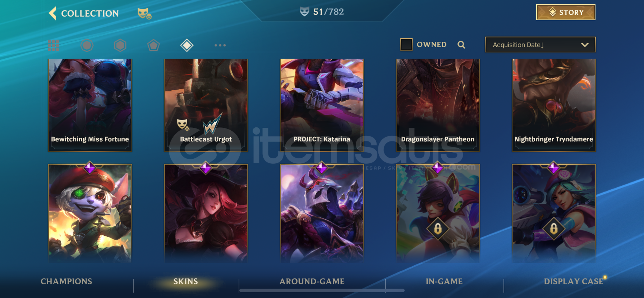Select the PROJECT: Katarina skin card
Viewport: 644px width, 298px height.
pos(322,105)
